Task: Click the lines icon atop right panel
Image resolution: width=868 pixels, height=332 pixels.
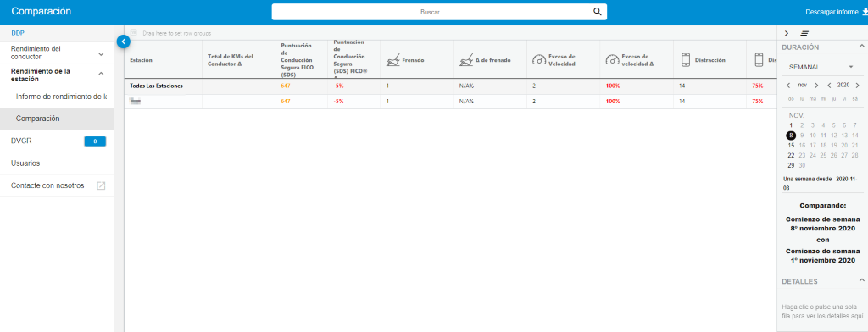Action: pyautogui.click(x=805, y=34)
